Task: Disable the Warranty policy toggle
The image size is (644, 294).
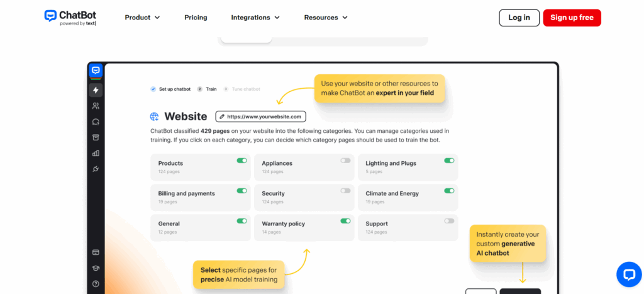Action: tap(345, 221)
